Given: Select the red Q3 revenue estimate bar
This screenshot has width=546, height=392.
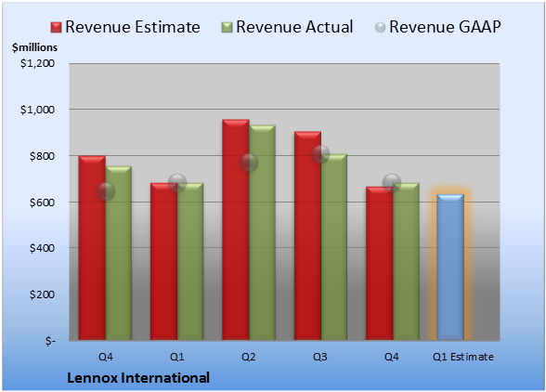Looking at the screenshot, I should tap(307, 236).
